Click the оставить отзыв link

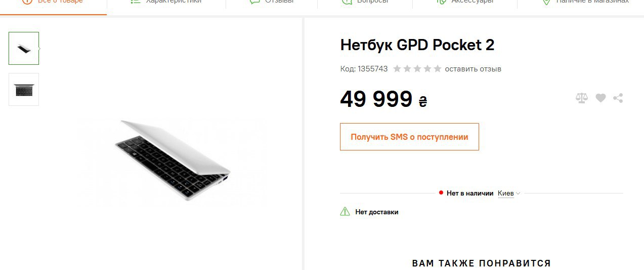click(x=473, y=69)
